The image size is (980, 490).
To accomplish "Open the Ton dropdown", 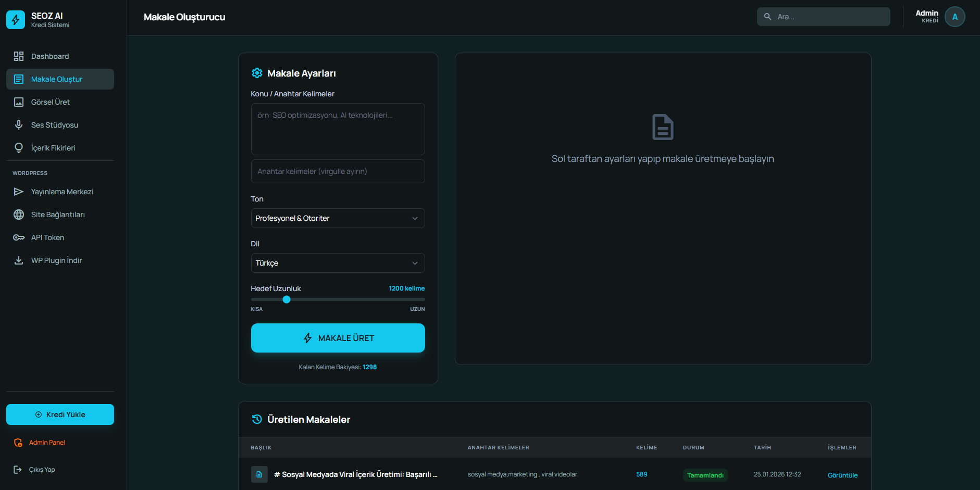I will click(x=338, y=218).
